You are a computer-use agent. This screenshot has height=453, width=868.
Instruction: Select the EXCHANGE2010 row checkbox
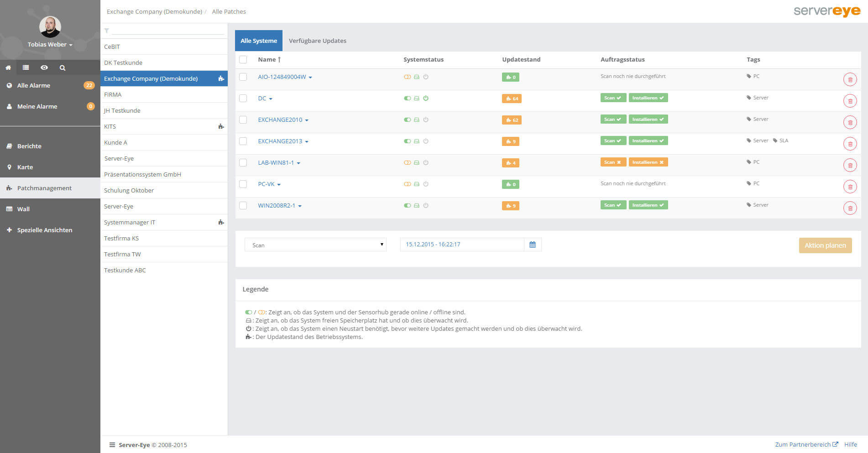(243, 120)
